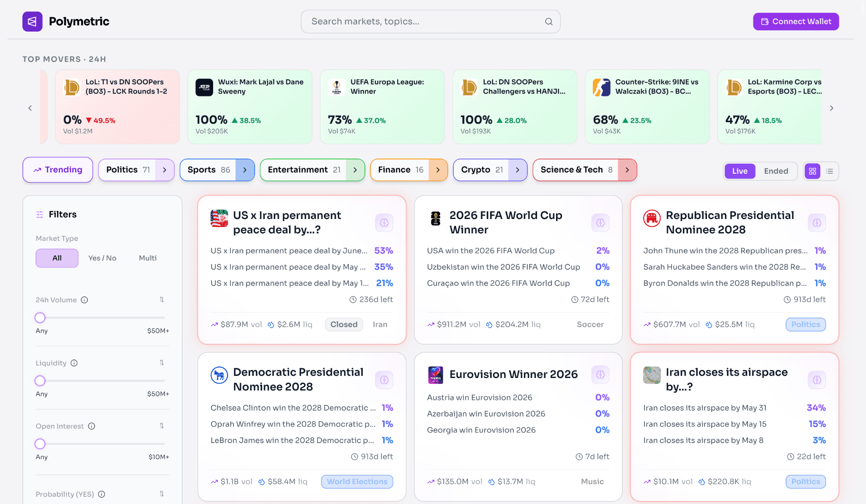The height and width of the screenshot is (504, 866).
Task: Open the Eurovision Winner 2026 market title
Action: pos(513,374)
